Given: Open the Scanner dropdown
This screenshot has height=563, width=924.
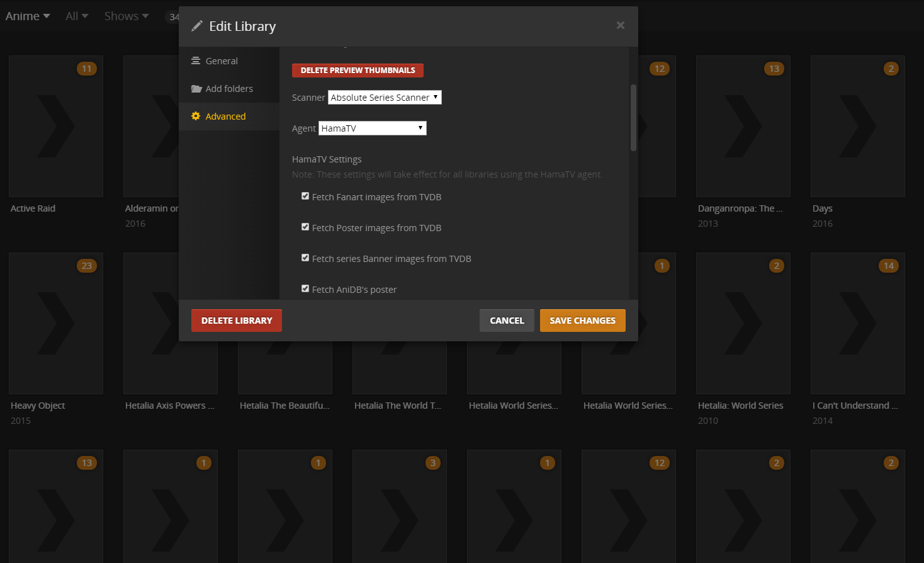Looking at the screenshot, I should (385, 97).
